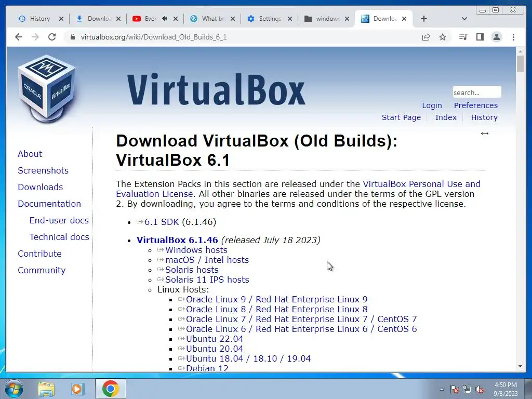Open the Preferences link
Viewport: 532px width, 399px height.
(x=476, y=105)
